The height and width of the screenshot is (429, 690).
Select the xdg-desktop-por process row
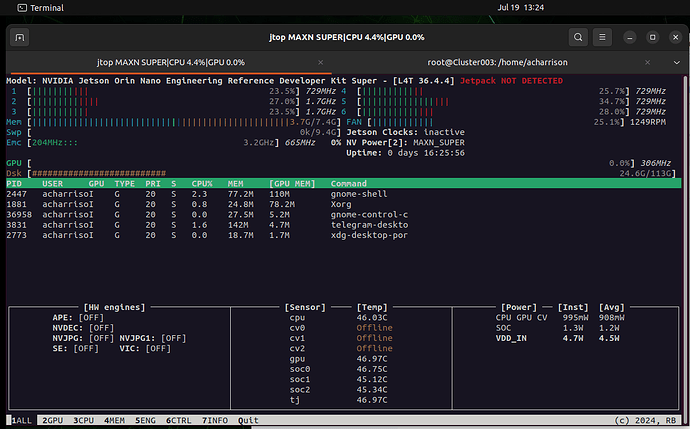click(x=343, y=235)
